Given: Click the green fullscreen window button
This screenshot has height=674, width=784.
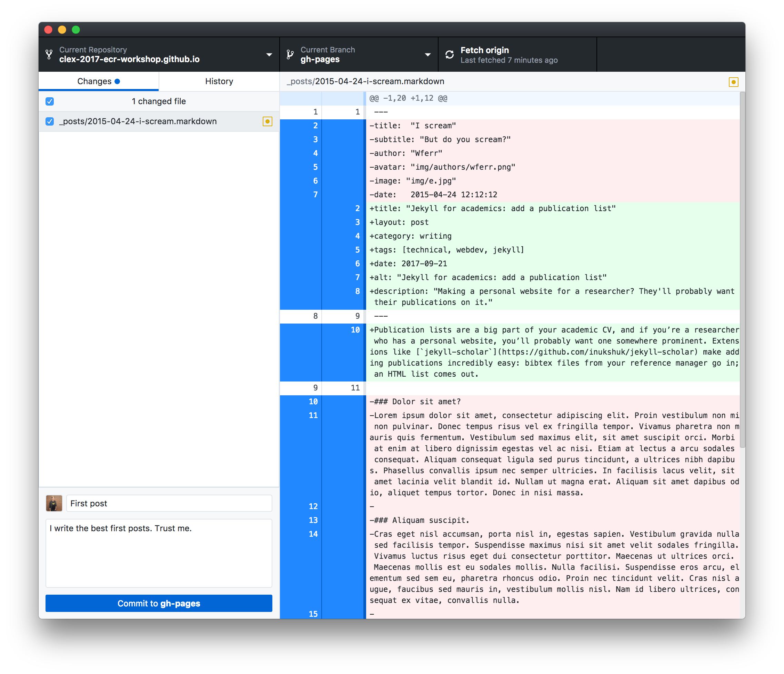Looking at the screenshot, I should coord(76,30).
